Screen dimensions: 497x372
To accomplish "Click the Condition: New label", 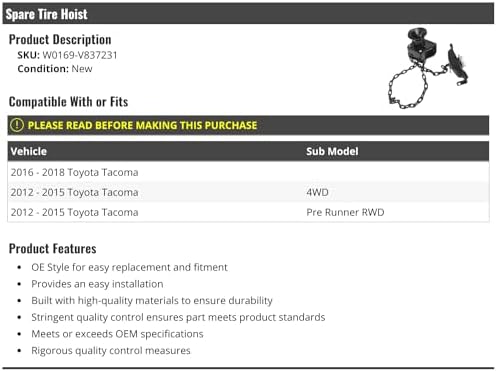I will pyautogui.click(x=55, y=69).
